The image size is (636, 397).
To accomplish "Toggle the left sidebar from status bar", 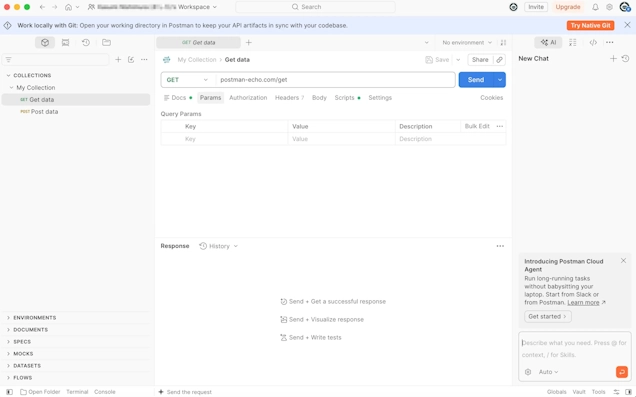I will pyautogui.click(x=9, y=392).
